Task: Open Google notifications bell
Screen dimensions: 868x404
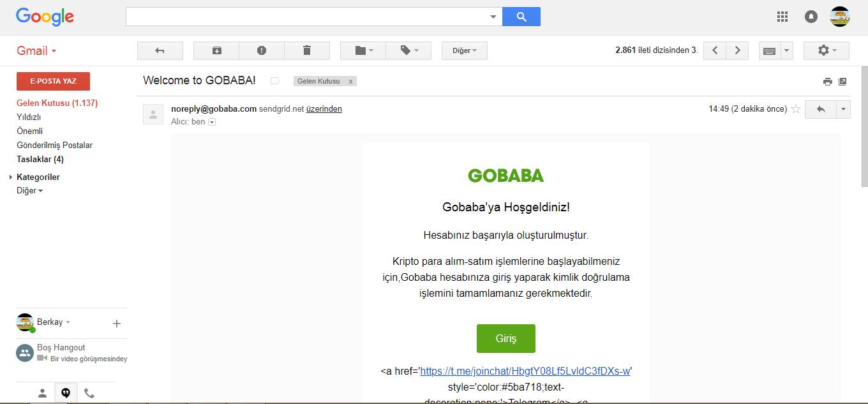Action: [x=811, y=17]
